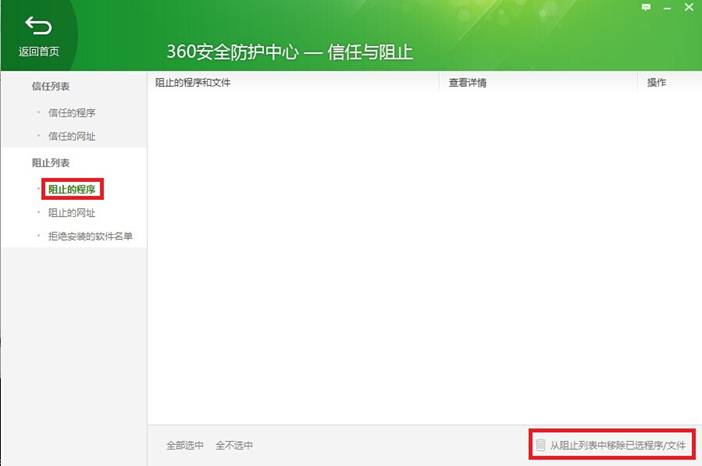Image resolution: width=702 pixels, height=466 pixels.
Task: Close the 360安全防护中心 window
Action: 689,7
